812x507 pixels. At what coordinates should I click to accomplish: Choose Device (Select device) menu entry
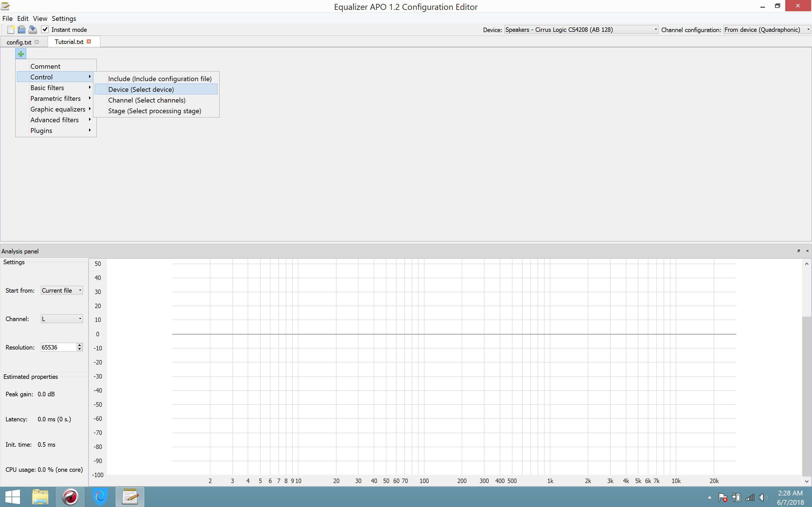click(x=141, y=89)
